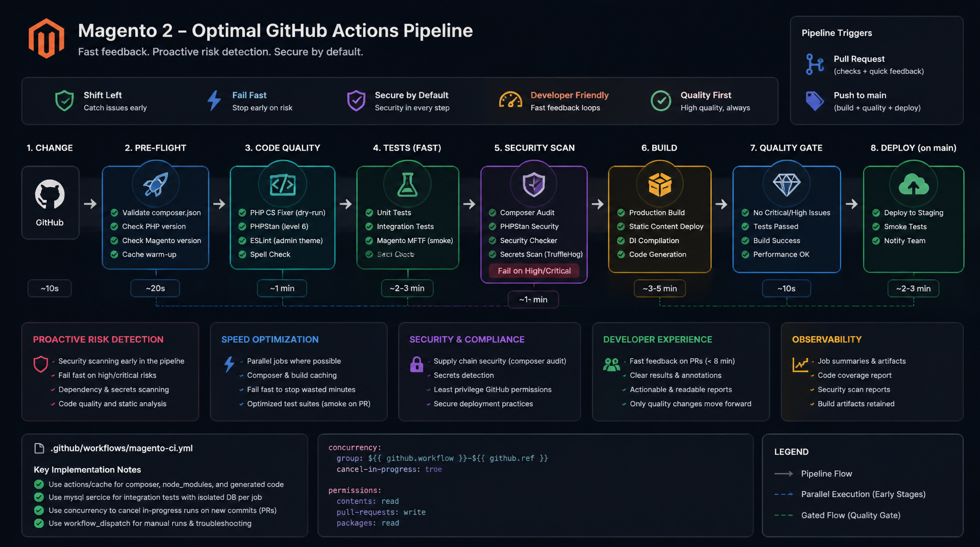Click the Composer Audit check mark

pos(493,213)
